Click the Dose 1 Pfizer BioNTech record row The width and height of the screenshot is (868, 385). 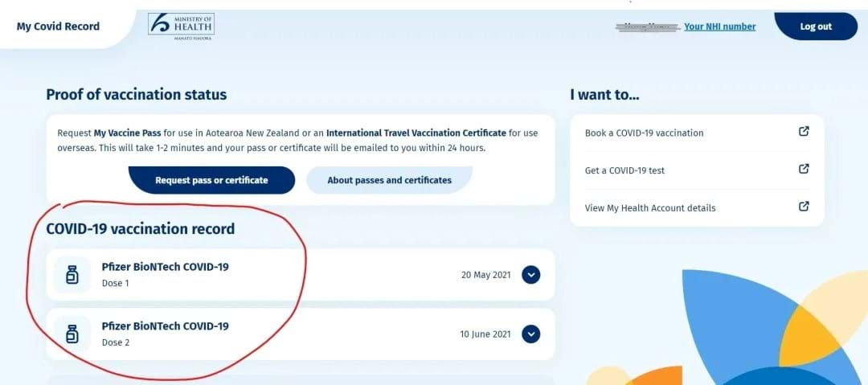tap(301, 275)
